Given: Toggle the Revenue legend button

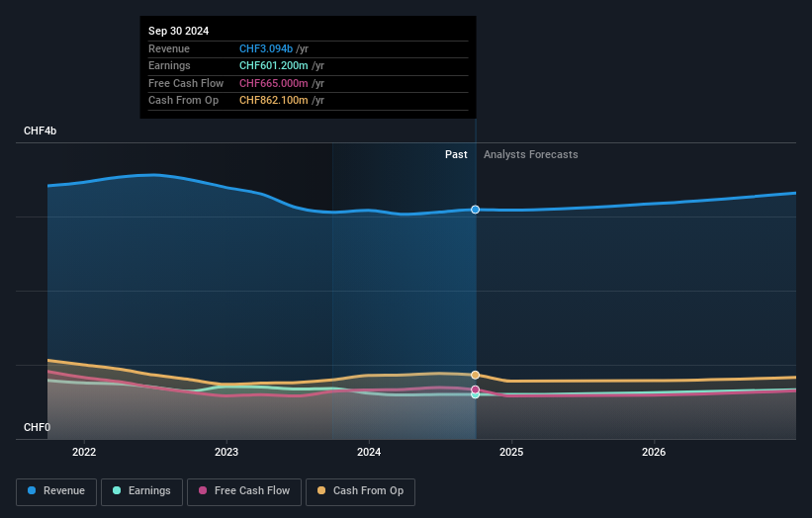Looking at the screenshot, I should 56,491.
